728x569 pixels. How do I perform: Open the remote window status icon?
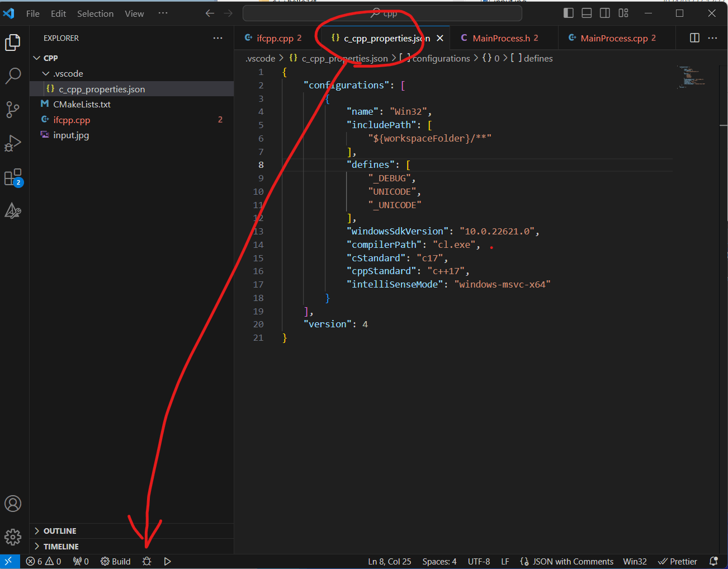[x=10, y=561]
